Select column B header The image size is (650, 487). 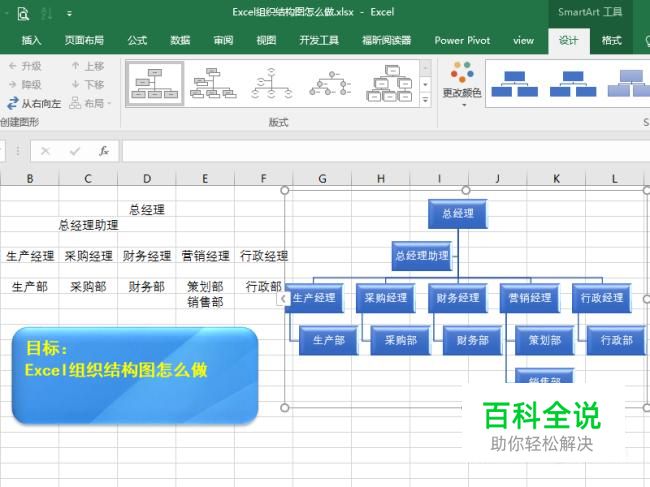pos(30,179)
